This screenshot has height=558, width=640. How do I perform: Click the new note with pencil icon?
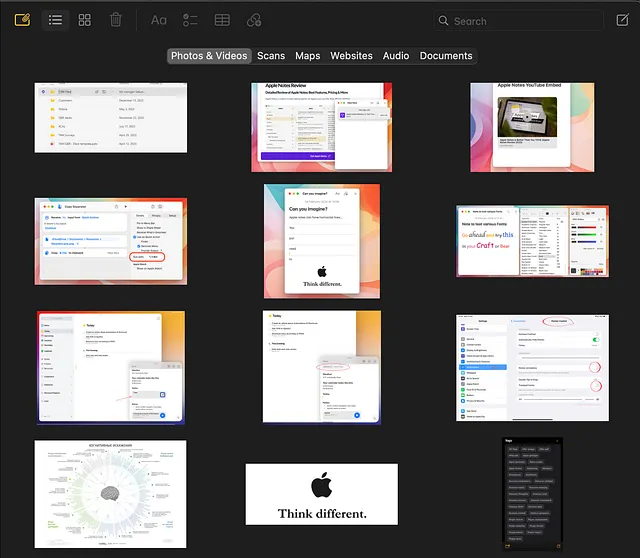click(22, 20)
